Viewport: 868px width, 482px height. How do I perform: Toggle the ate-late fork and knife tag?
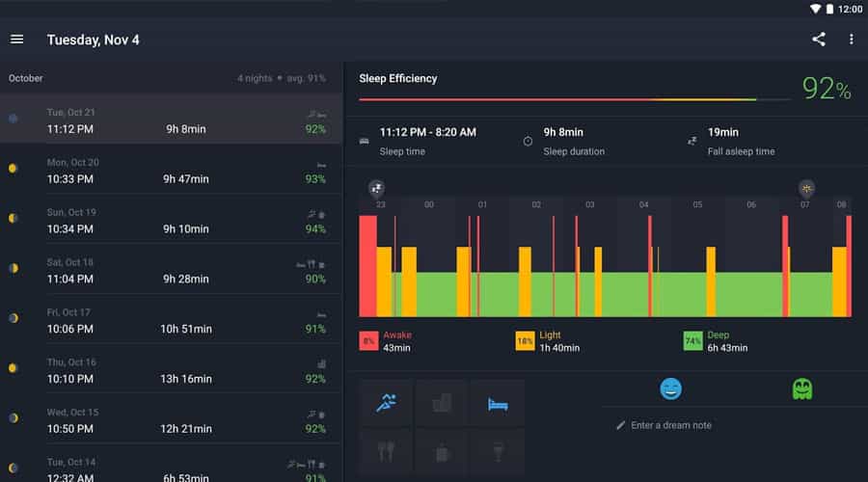coord(386,451)
